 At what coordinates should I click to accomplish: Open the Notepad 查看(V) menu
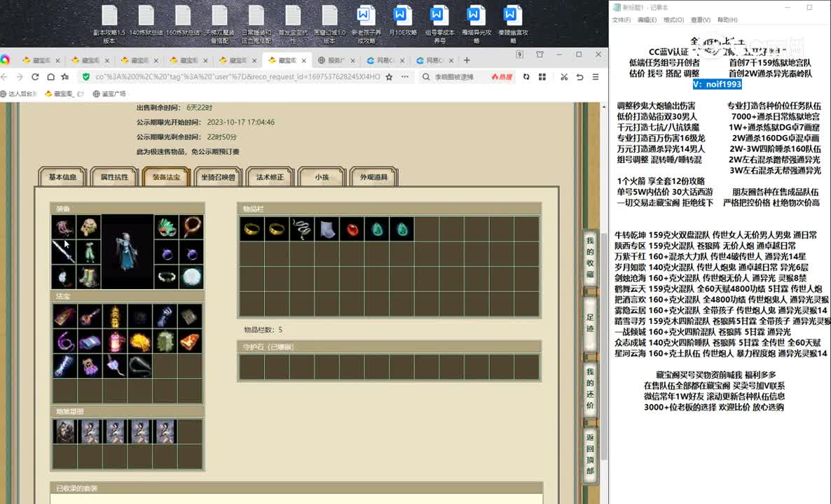[x=701, y=20]
